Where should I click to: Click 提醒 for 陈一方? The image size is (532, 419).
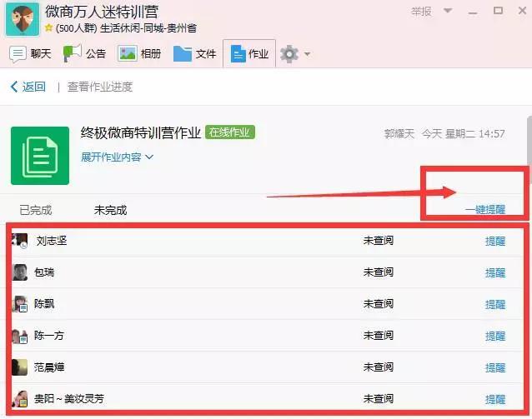pos(495,336)
